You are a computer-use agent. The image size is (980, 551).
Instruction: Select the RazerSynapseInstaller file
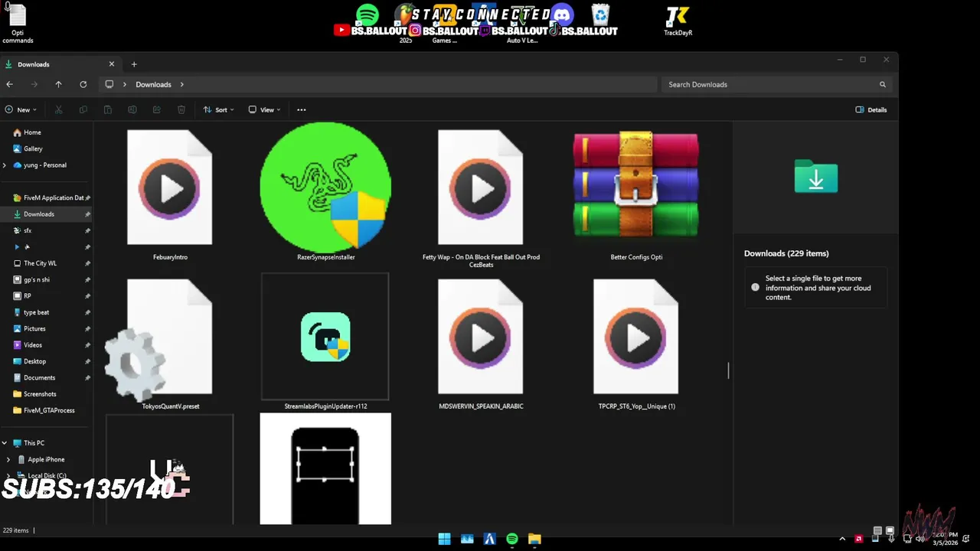[325, 191]
